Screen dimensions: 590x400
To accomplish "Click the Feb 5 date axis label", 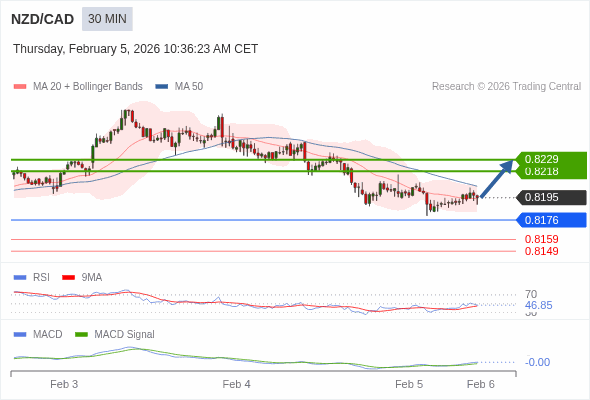I will coord(409,384).
